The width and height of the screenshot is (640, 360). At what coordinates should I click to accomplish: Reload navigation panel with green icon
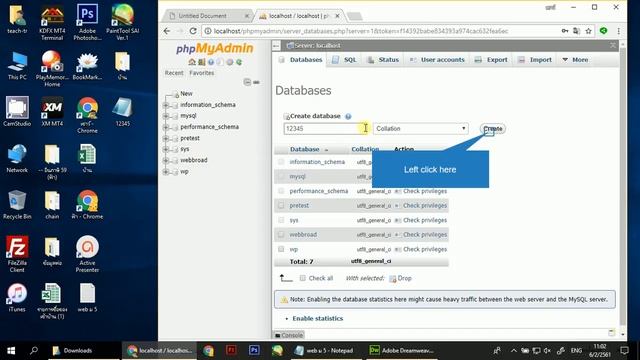click(x=239, y=62)
